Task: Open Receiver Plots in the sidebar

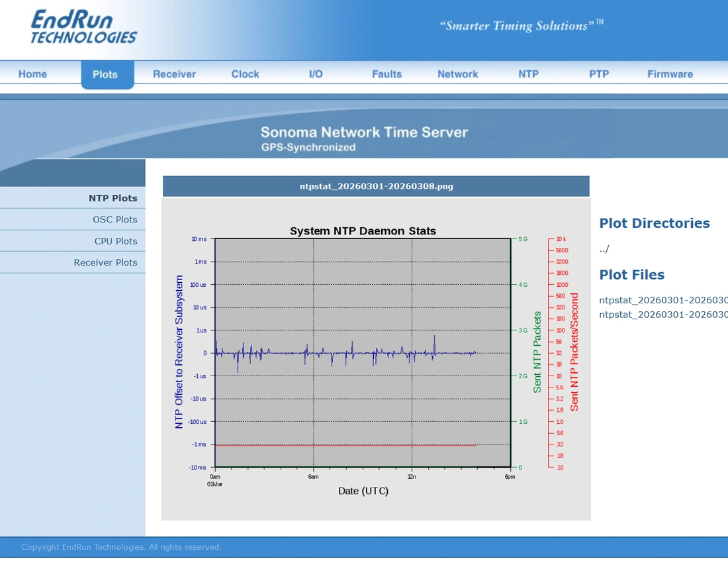Action: click(x=72, y=262)
